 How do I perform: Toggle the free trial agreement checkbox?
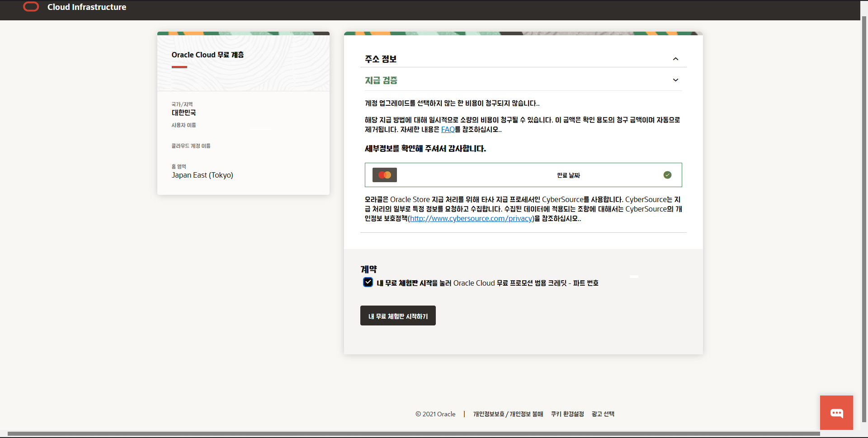pos(368,283)
